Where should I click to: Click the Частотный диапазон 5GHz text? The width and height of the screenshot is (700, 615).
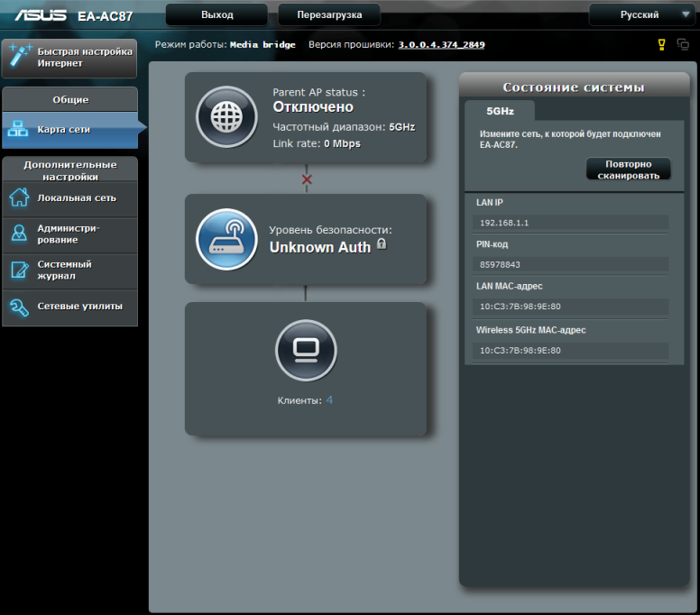click(x=344, y=127)
